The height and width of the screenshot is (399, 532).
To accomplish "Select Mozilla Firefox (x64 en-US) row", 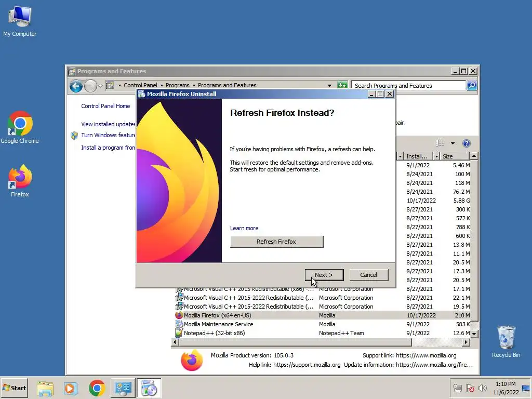I will 322,315.
